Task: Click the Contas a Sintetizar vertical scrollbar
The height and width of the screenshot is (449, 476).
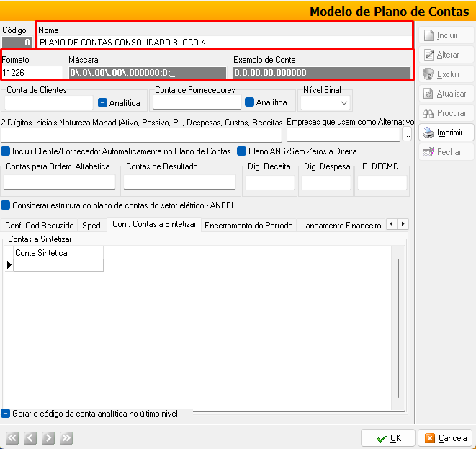Action: (x=398, y=328)
